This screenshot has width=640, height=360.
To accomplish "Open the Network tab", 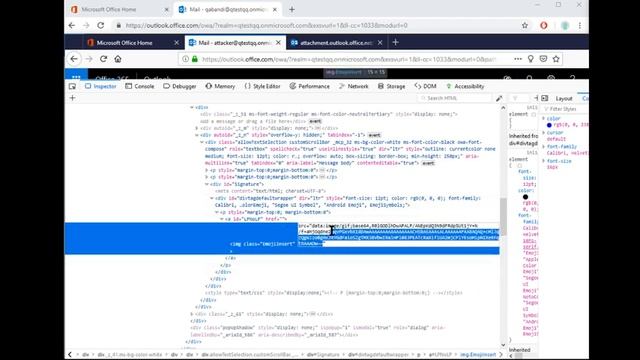I will click(353, 86).
